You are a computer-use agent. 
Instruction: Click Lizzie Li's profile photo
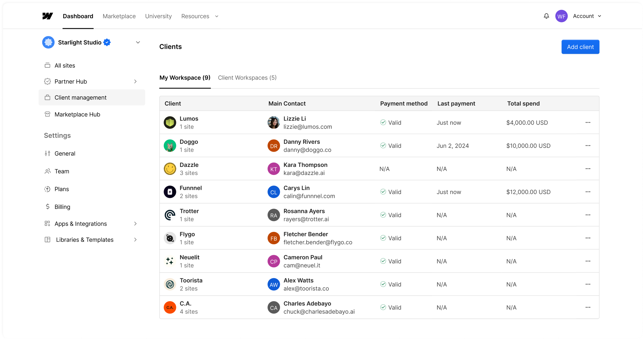pyautogui.click(x=273, y=122)
